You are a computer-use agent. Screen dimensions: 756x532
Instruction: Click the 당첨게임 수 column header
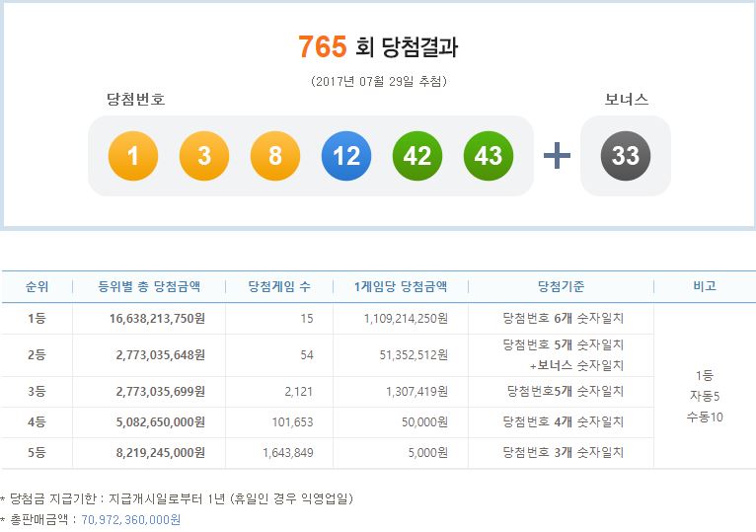point(279,286)
